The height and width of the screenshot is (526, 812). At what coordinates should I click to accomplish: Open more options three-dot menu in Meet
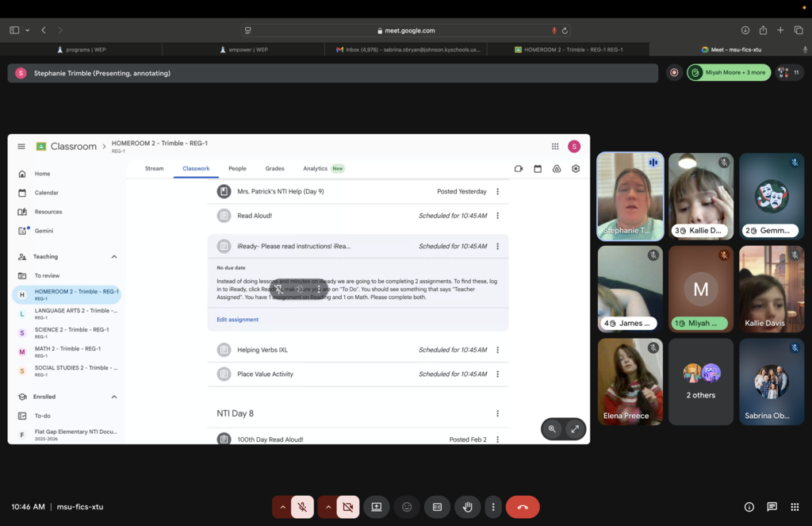click(x=493, y=507)
